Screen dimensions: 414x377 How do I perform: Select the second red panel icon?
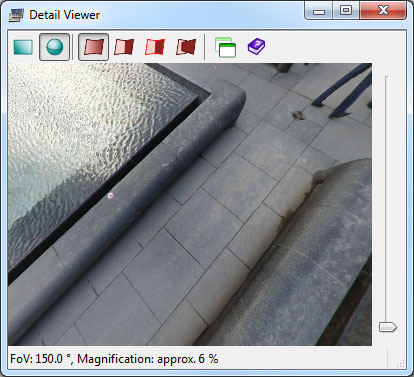[x=124, y=47]
